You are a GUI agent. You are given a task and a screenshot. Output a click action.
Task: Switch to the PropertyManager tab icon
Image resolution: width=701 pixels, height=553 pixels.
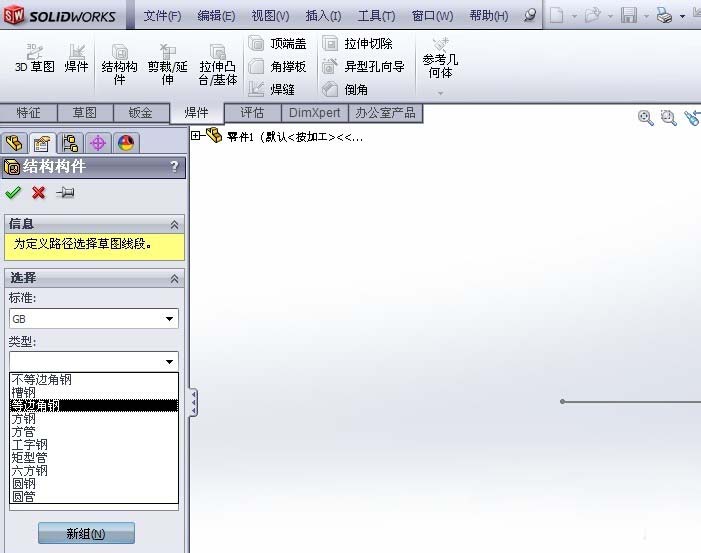[42, 144]
